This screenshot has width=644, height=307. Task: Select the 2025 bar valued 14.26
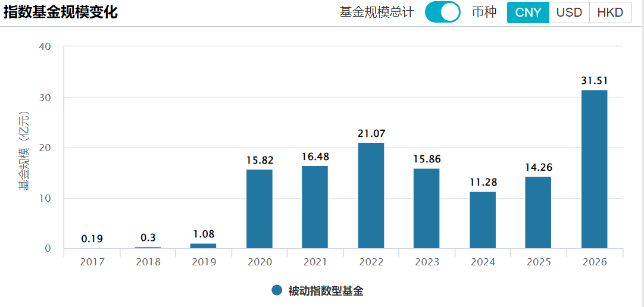(538, 212)
